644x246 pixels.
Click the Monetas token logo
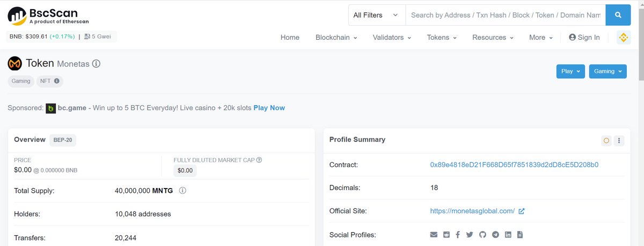tap(14, 63)
